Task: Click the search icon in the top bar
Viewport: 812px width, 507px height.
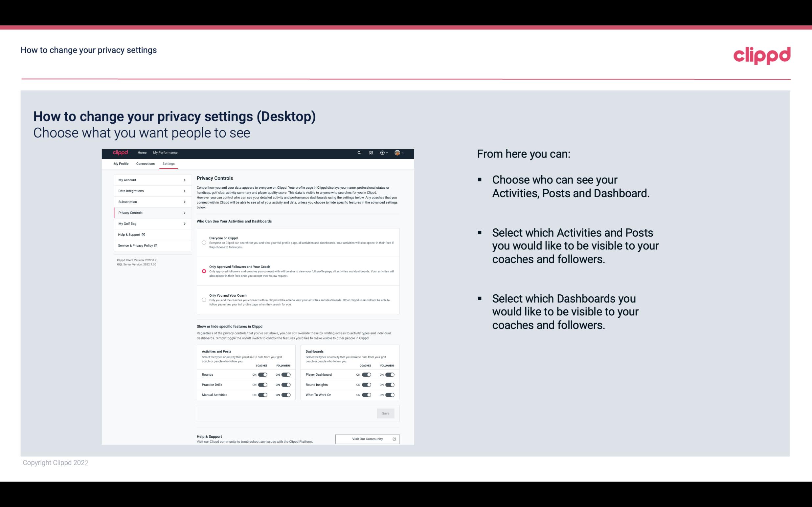Action: click(x=360, y=153)
